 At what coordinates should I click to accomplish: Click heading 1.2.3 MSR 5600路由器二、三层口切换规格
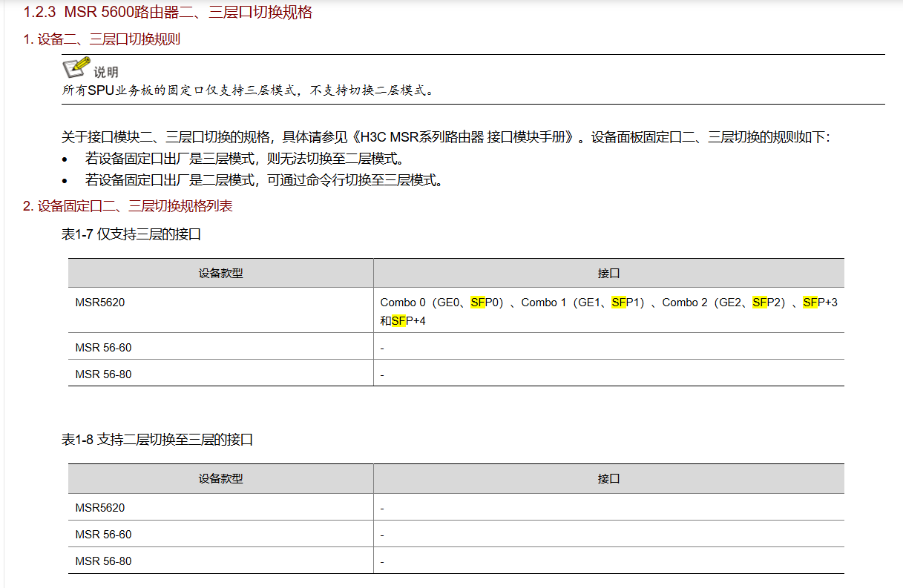(168, 13)
